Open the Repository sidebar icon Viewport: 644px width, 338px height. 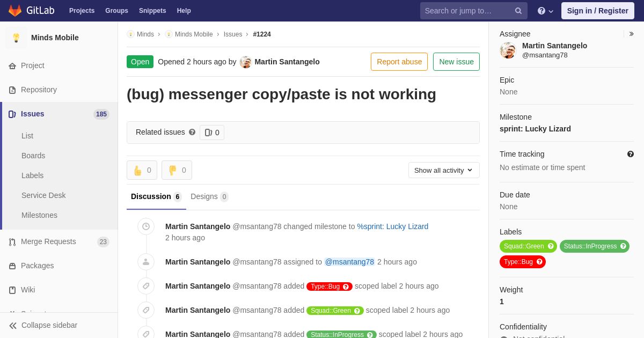click(x=12, y=90)
